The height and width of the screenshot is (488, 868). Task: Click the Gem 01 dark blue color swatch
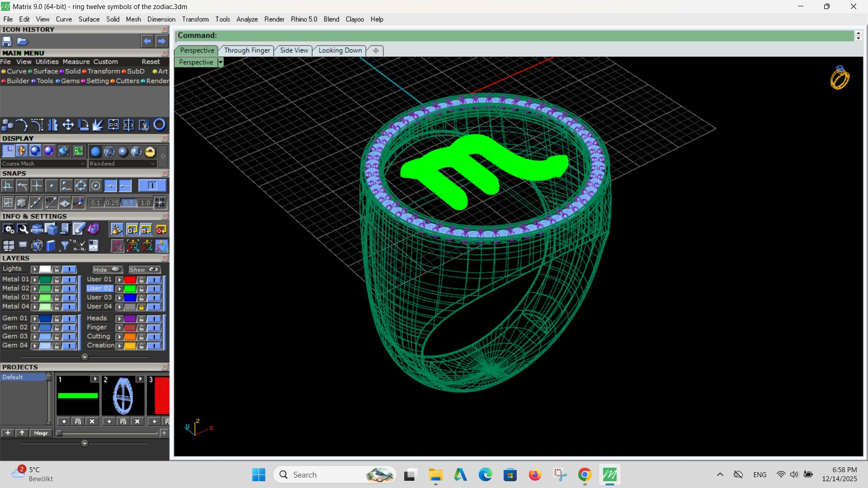coord(45,319)
